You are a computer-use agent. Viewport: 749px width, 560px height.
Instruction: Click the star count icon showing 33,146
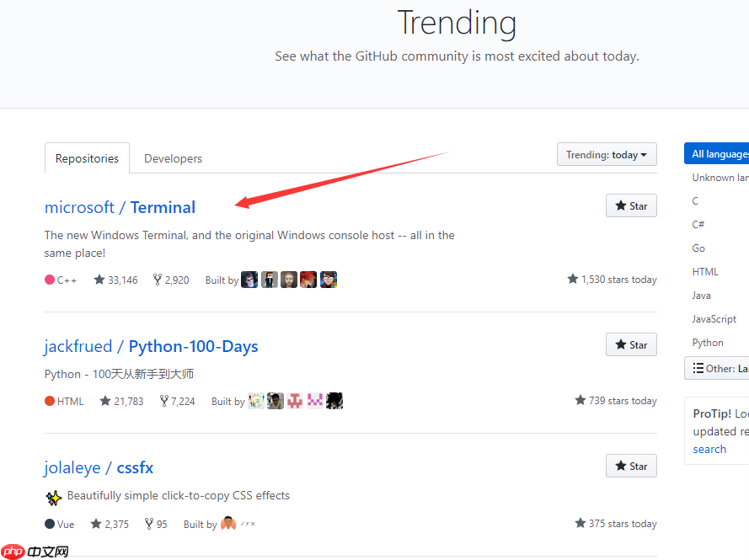(99, 280)
